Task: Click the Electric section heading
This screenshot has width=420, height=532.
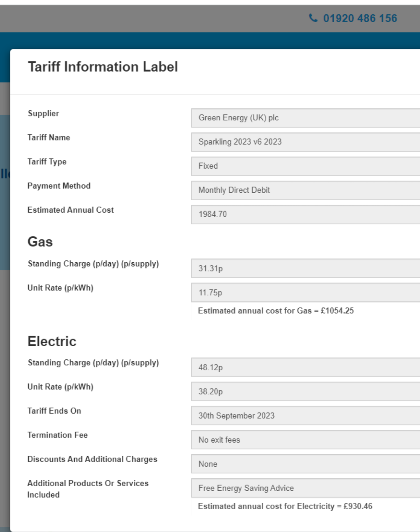Action: pos(52,341)
